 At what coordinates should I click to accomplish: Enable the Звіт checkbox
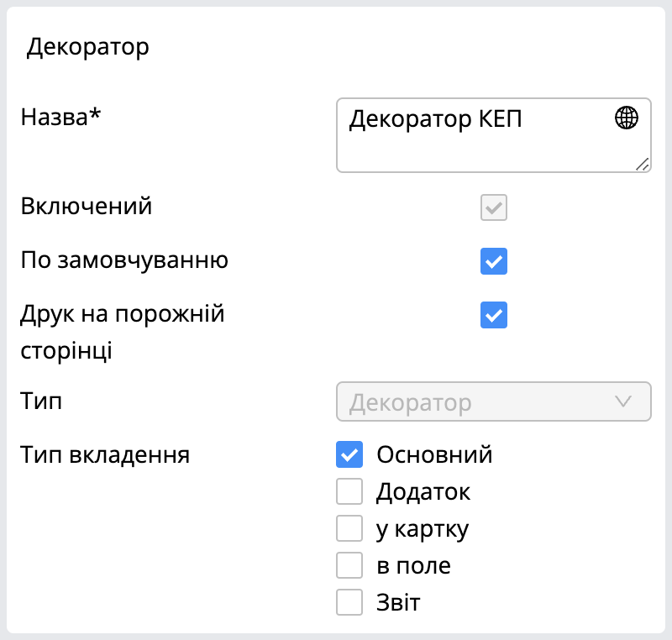pos(349,602)
